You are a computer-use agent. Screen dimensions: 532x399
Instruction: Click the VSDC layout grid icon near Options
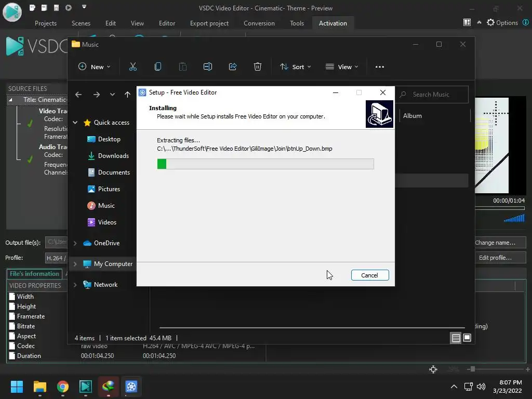pyautogui.click(x=467, y=22)
